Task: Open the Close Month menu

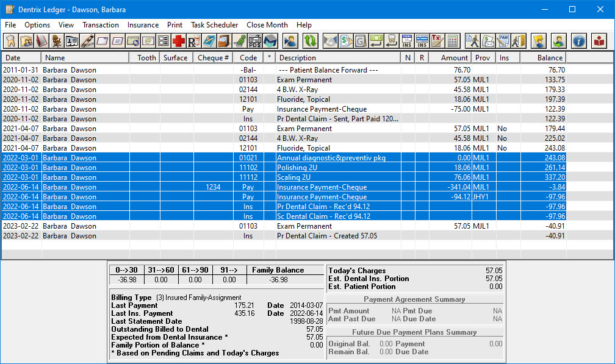Action: pos(267,25)
